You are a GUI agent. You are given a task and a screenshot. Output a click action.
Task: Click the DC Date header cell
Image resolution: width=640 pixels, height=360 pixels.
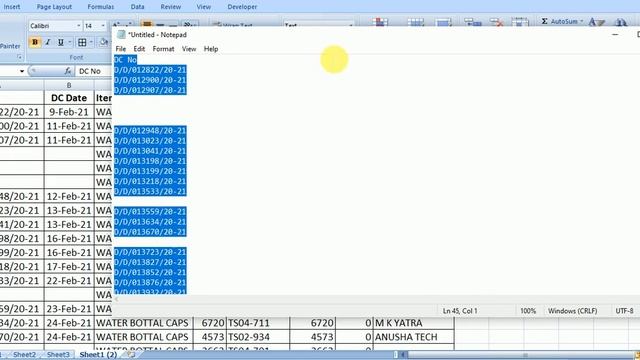pos(69,98)
